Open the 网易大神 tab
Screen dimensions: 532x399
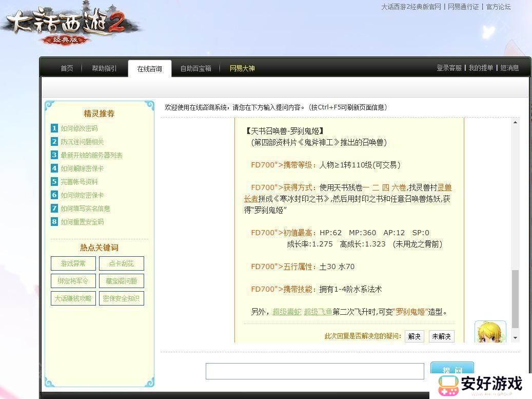(242, 68)
